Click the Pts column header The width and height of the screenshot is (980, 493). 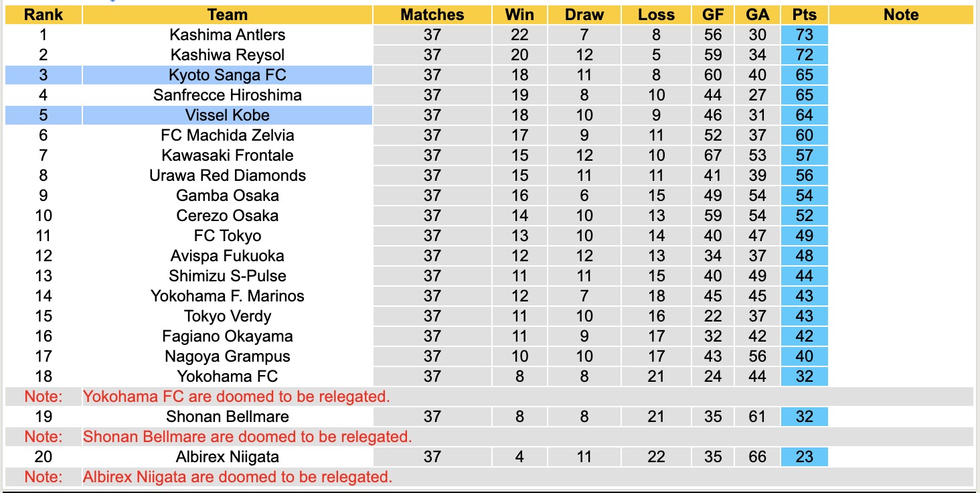[804, 15]
